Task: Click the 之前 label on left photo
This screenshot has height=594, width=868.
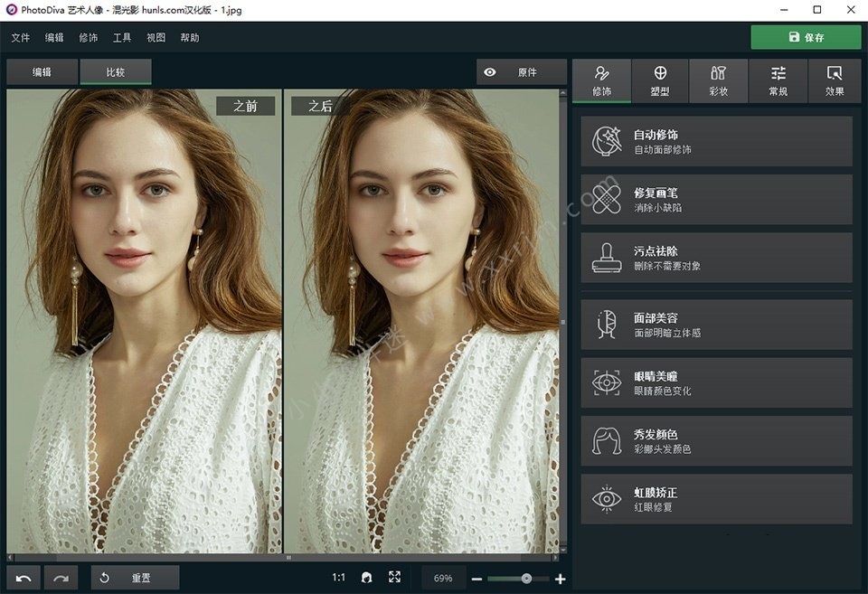Action: pos(245,106)
